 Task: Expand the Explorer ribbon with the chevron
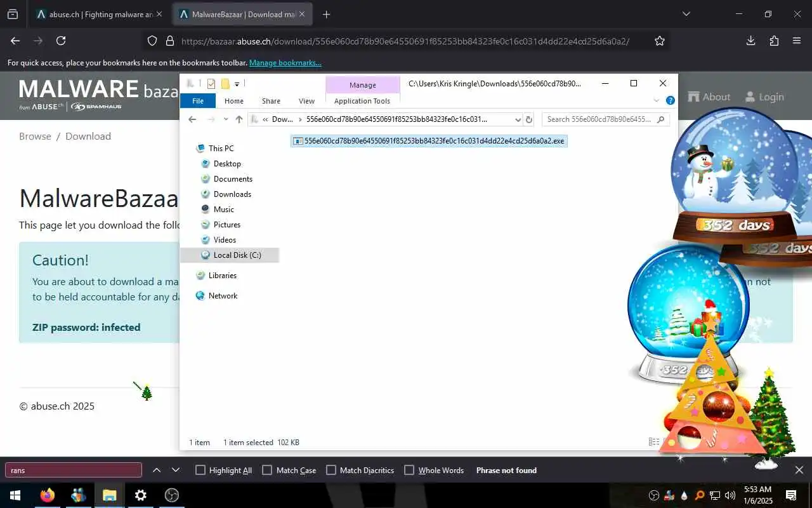coord(657,100)
